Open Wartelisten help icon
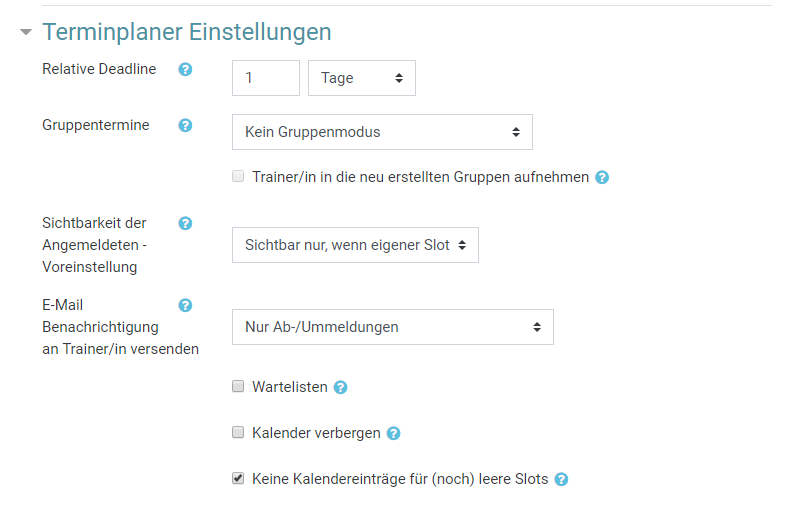 pos(340,387)
